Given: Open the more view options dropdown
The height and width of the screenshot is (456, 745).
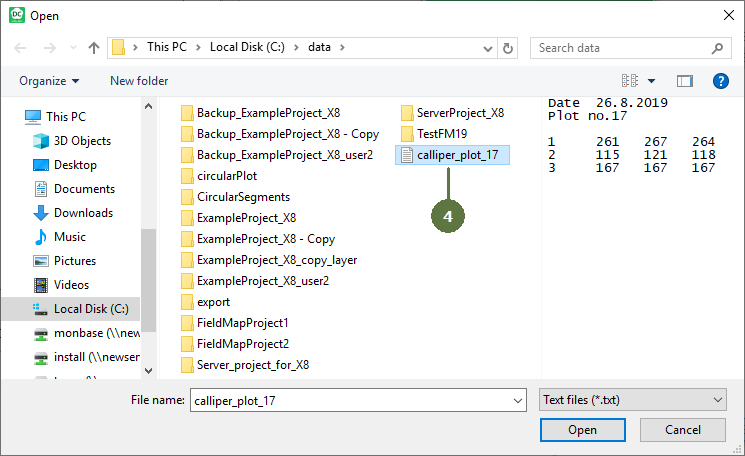Looking at the screenshot, I should (x=651, y=81).
